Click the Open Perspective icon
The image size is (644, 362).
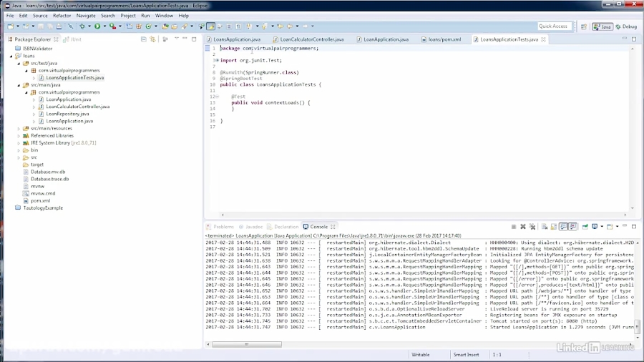583,26
